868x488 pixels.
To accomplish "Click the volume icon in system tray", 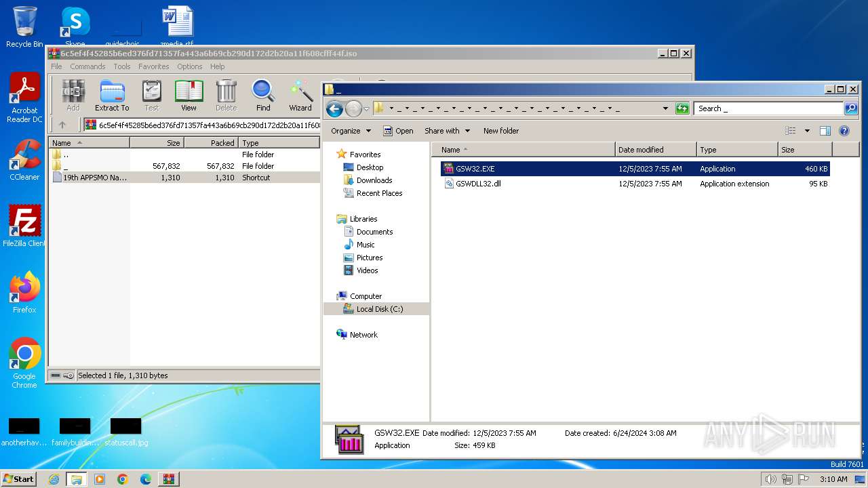I will (770, 479).
